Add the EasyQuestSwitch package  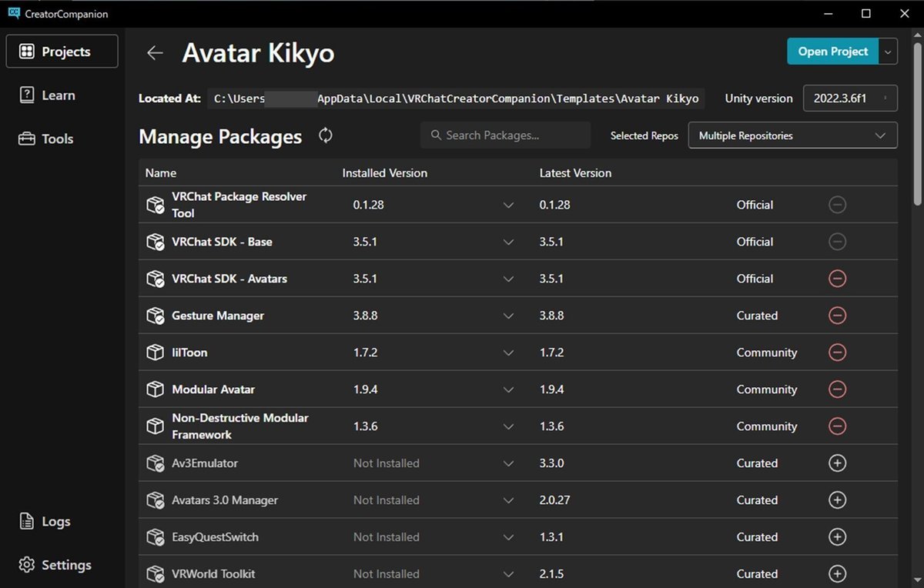click(837, 537)
